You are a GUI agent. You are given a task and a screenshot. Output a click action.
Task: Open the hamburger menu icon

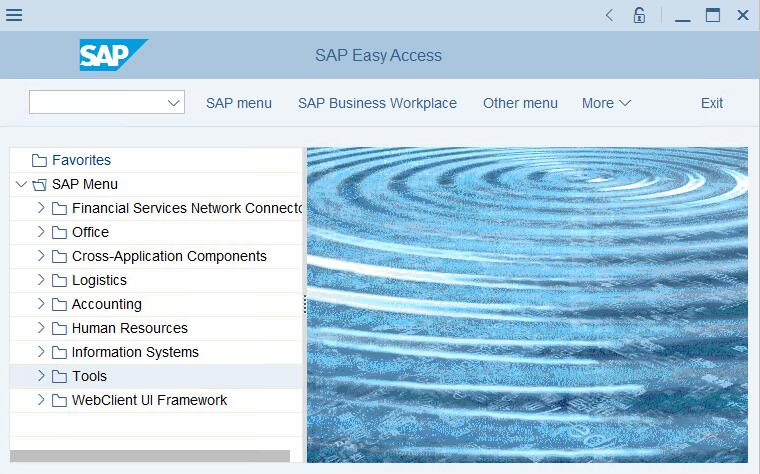[x=14, y=15]
